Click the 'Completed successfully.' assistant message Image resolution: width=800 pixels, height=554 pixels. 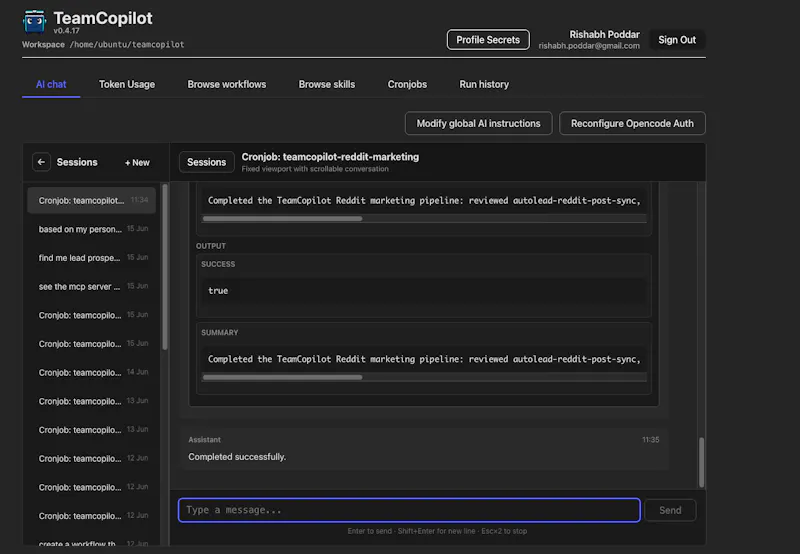[x=237, y=457]
